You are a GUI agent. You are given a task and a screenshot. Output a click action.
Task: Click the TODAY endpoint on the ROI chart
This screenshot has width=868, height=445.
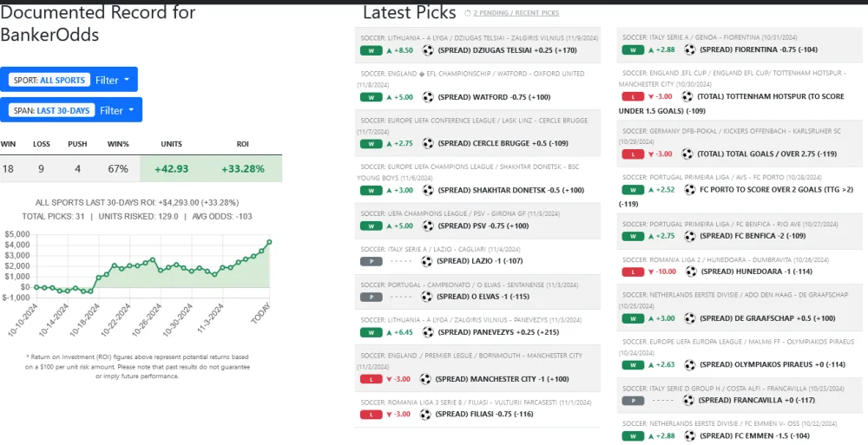269,242
